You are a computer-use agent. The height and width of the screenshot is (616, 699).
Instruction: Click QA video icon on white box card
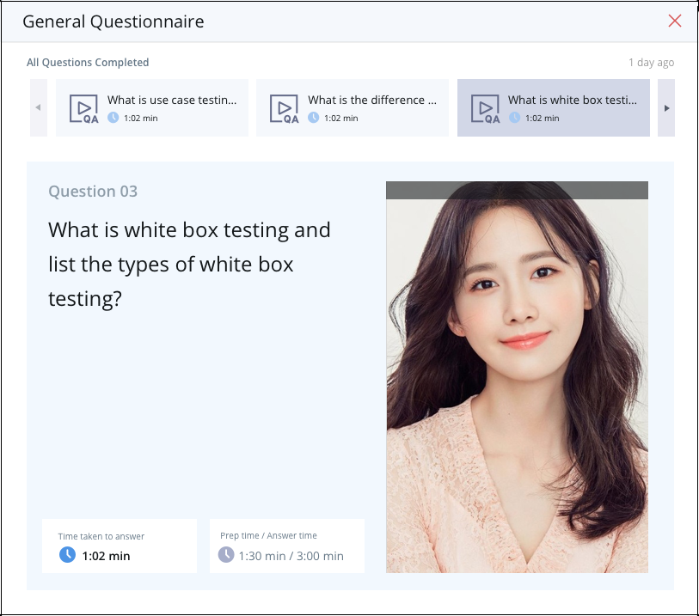pyautogui.click(x=485, y=108)
